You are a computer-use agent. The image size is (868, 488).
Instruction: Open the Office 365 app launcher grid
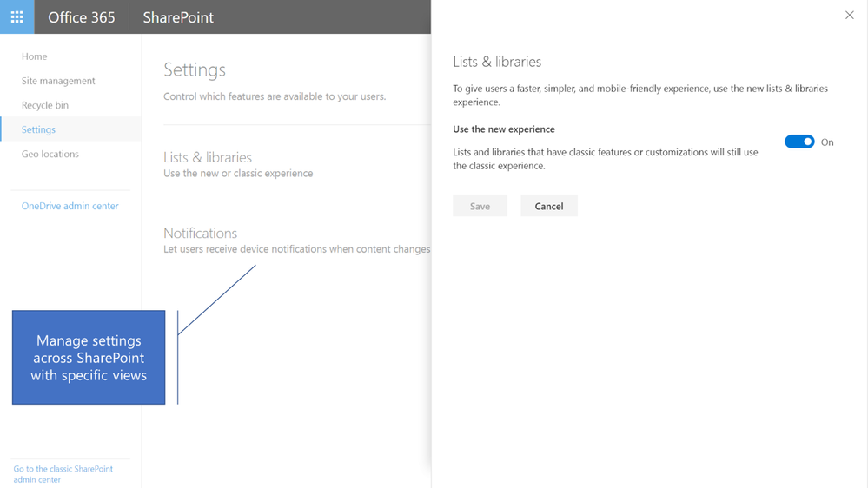[x=17, y=17]
